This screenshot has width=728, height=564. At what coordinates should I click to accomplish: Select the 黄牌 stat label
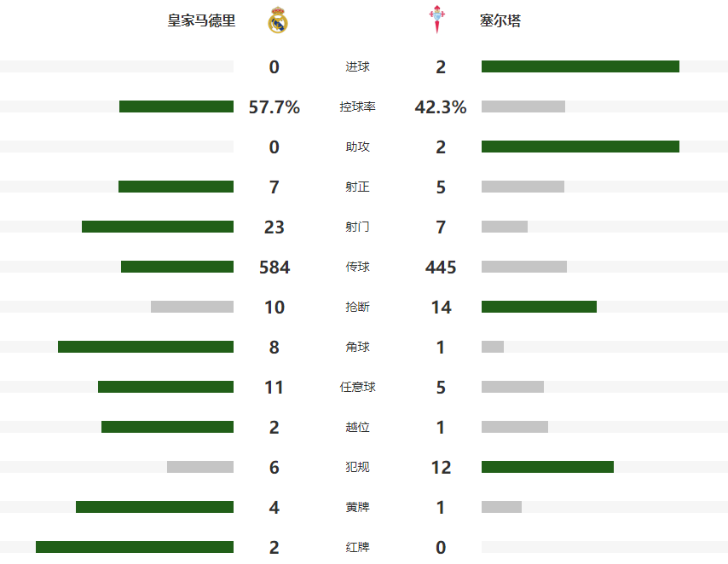(x=358, y=507)
